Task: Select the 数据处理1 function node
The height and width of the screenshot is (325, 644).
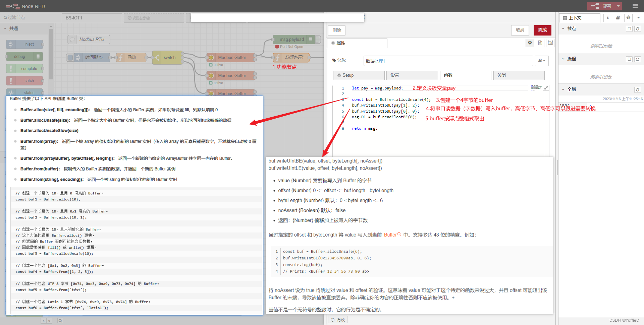Action: click(x=291, y=57)
